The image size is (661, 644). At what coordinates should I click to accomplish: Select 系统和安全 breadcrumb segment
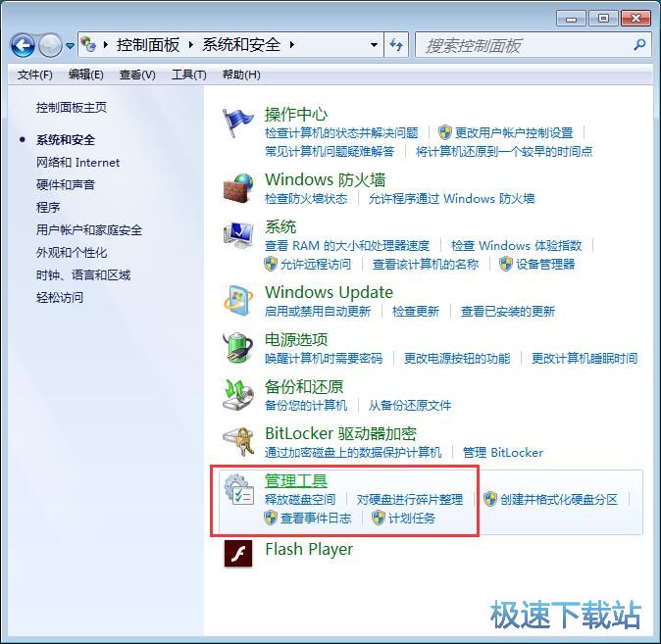pyautogui.click(x=241, y=45)
